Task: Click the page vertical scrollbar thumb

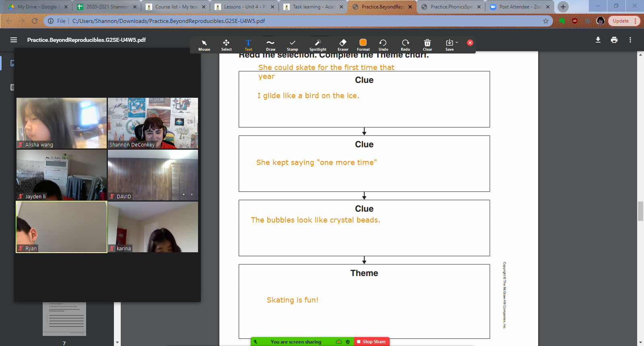Action: (x=640, y=211)
